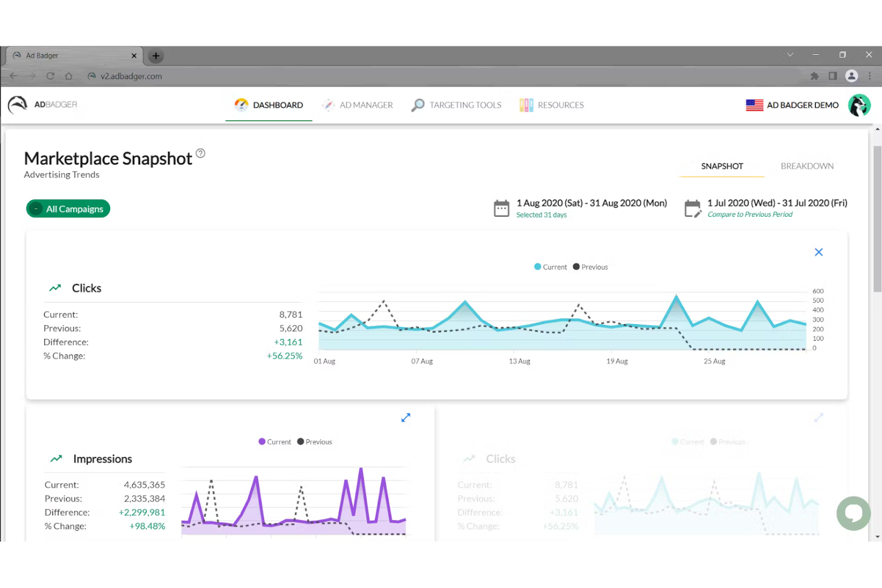Click the browser home button

(x=69, y=76)
